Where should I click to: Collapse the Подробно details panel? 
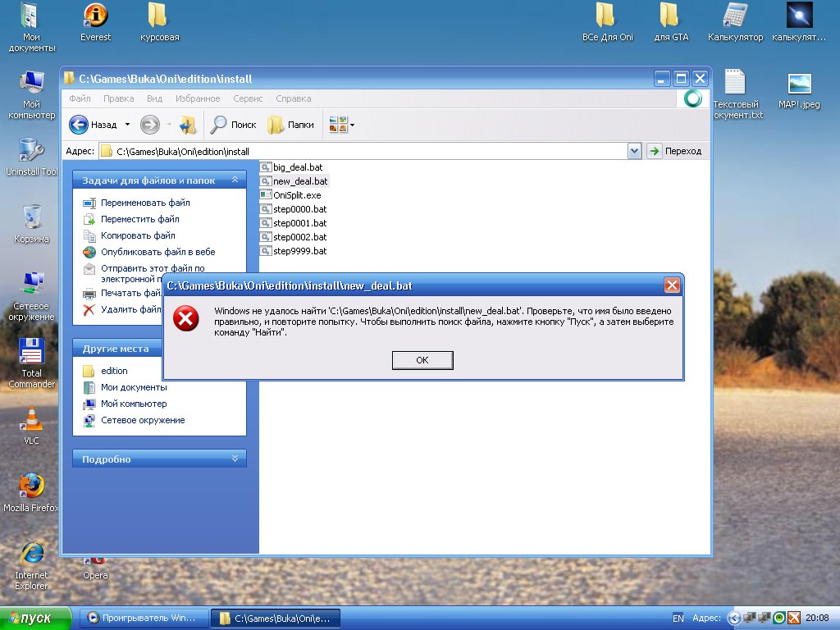(235, 459)
